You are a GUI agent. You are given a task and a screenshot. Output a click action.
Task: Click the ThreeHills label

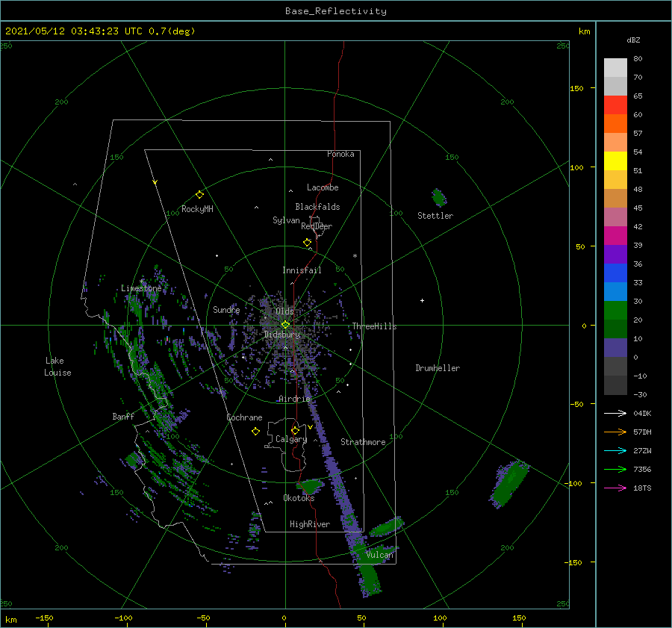click(x=375, y=326)
